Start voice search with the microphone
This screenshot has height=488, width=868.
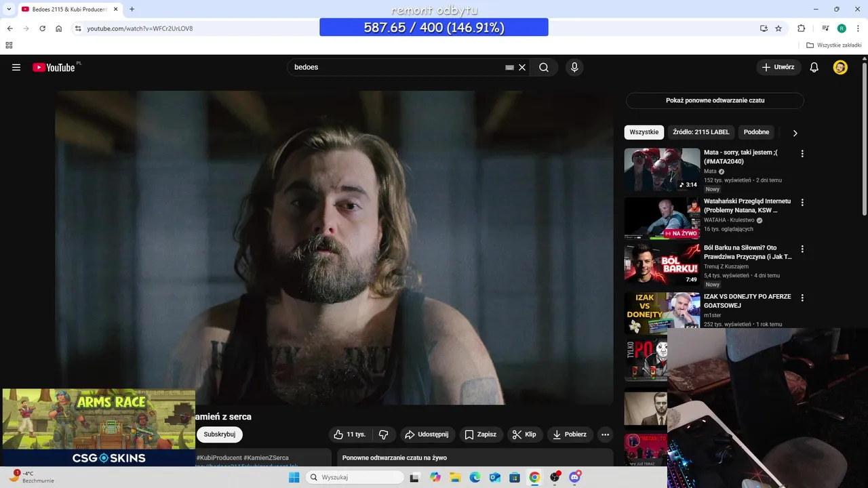click(x=574, y=67)
